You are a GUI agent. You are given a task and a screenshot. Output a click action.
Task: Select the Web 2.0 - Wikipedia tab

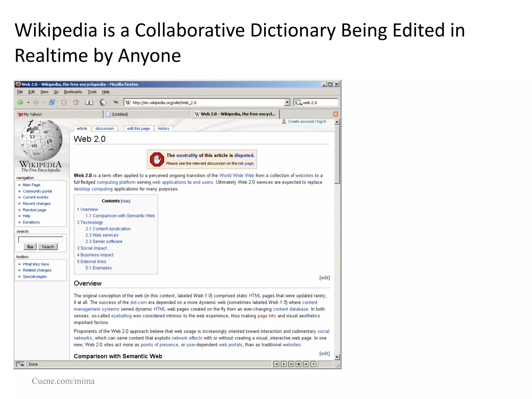pyautogui.click(x=236, y=114)
